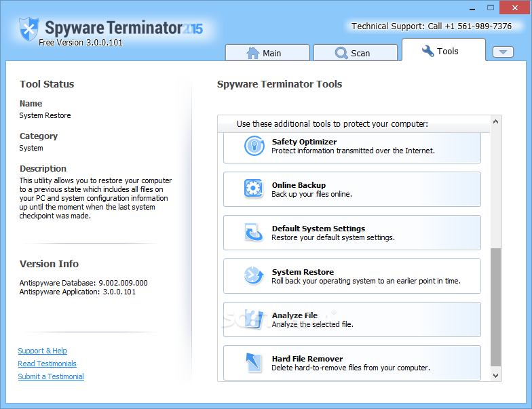The image size is (532, 409).
Task: Switch to the Main tab
Action: [x=267, y=53]
